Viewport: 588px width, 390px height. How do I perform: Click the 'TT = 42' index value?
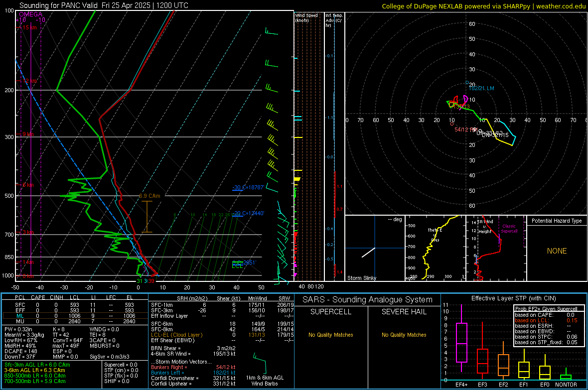click(61, 335)
